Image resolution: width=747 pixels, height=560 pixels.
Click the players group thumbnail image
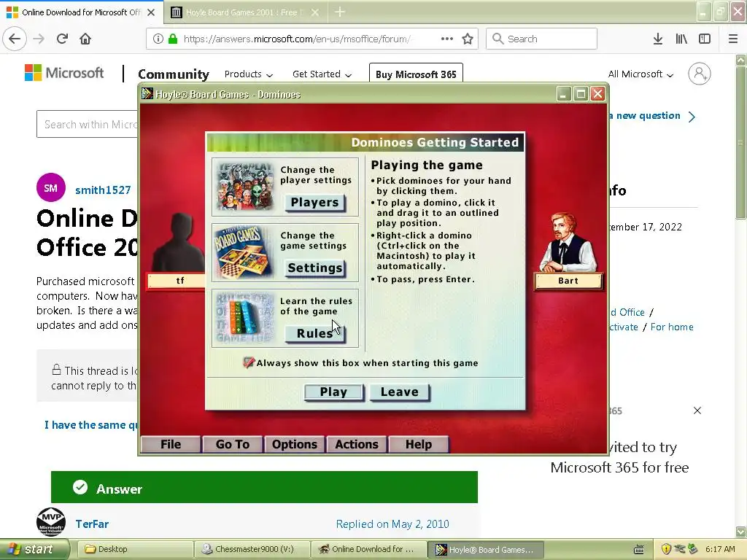point(245,187)
